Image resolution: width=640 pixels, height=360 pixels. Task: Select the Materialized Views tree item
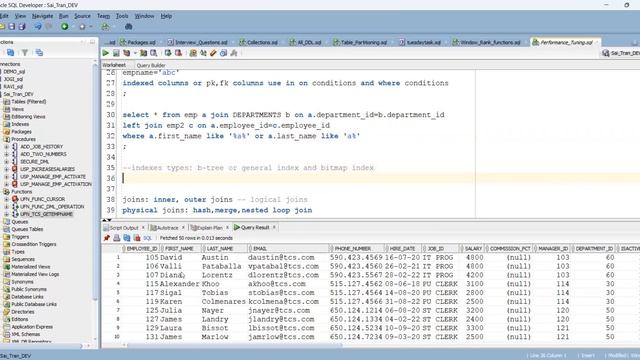[x=31, y=267]
